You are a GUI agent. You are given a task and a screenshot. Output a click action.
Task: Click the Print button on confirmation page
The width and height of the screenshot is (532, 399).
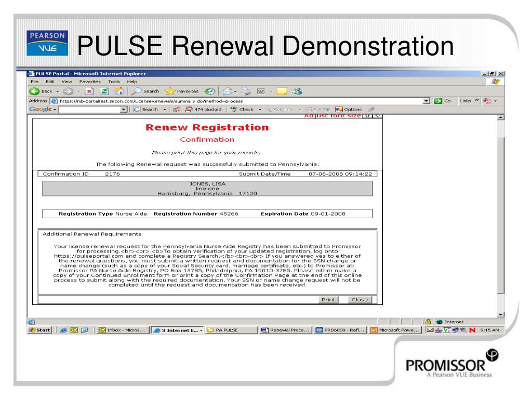click(328, 300)
